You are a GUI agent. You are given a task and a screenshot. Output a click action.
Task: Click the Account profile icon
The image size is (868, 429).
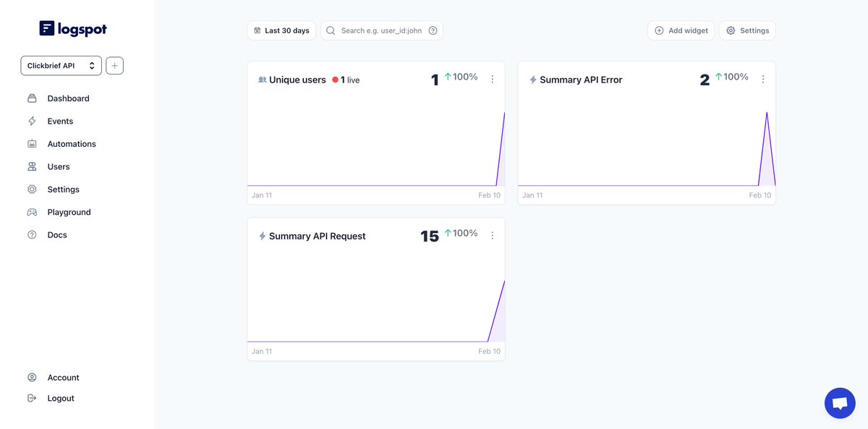32,378
